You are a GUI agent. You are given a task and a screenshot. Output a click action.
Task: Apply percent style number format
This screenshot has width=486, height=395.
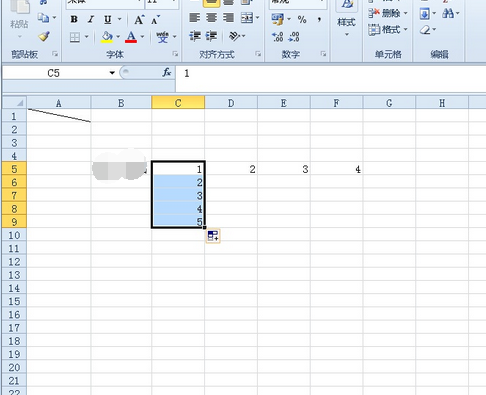click(302, 19)
